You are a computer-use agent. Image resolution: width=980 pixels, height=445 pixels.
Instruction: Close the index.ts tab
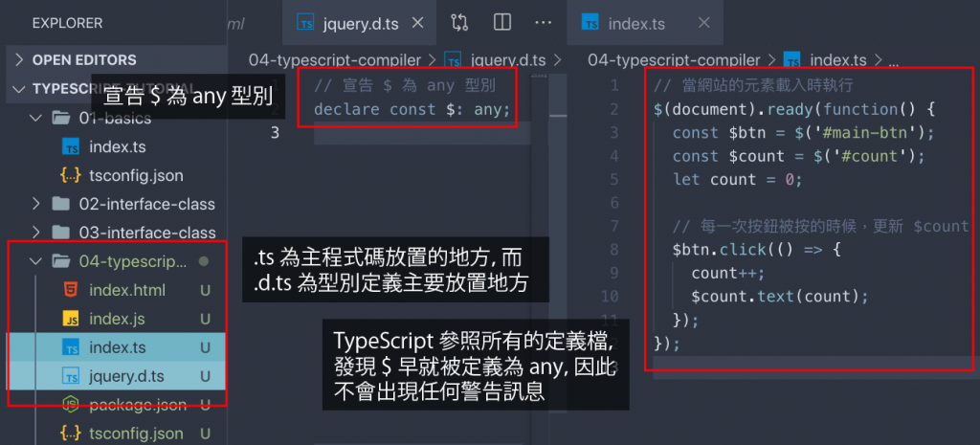pos(703,23)
